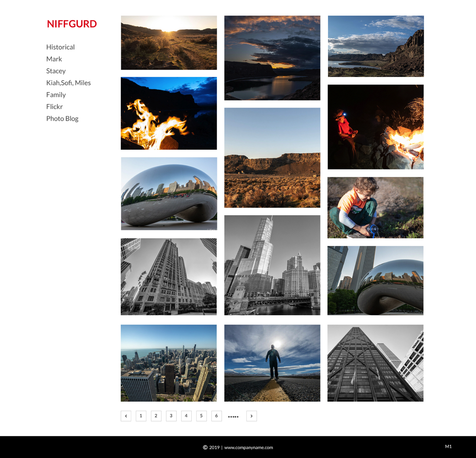Open the campfire flames photo
The height and width of the screenshot is (458, 476).
(169, 113)
